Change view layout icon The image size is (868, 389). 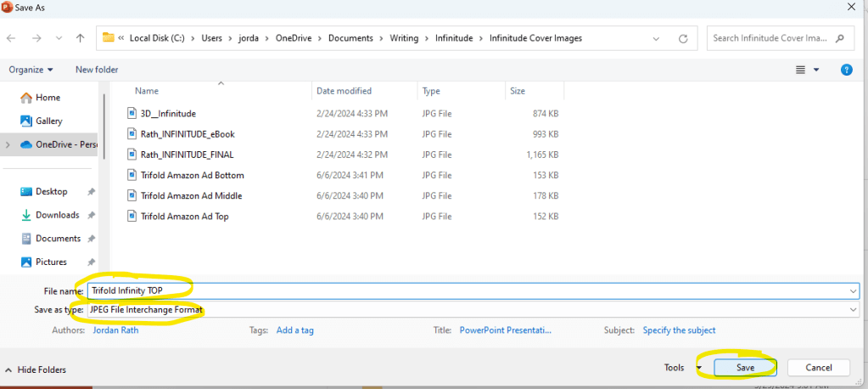(x=800, y=70)
